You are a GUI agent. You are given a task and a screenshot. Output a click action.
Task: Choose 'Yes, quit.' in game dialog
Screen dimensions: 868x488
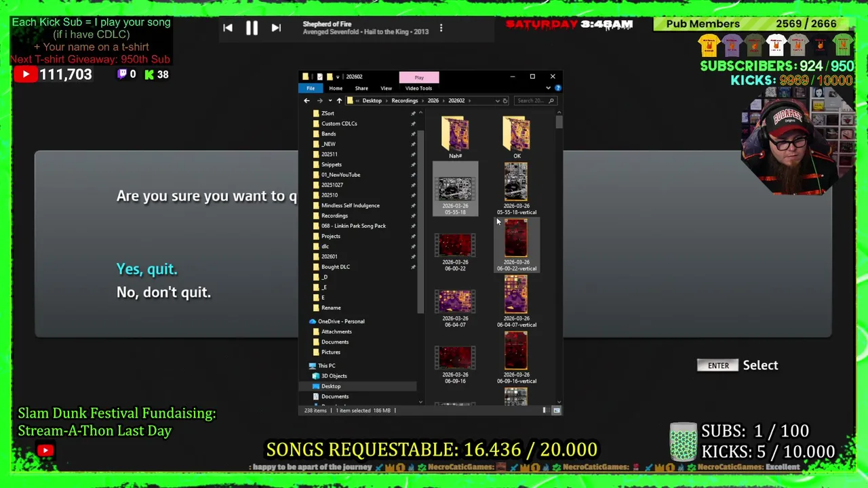click(146, 269)
